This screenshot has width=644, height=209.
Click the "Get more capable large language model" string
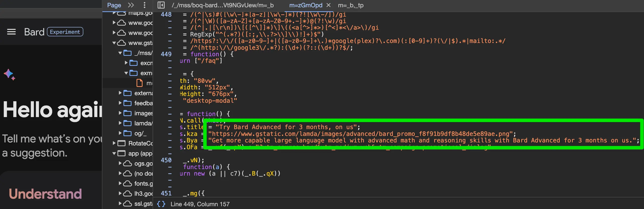422,140
